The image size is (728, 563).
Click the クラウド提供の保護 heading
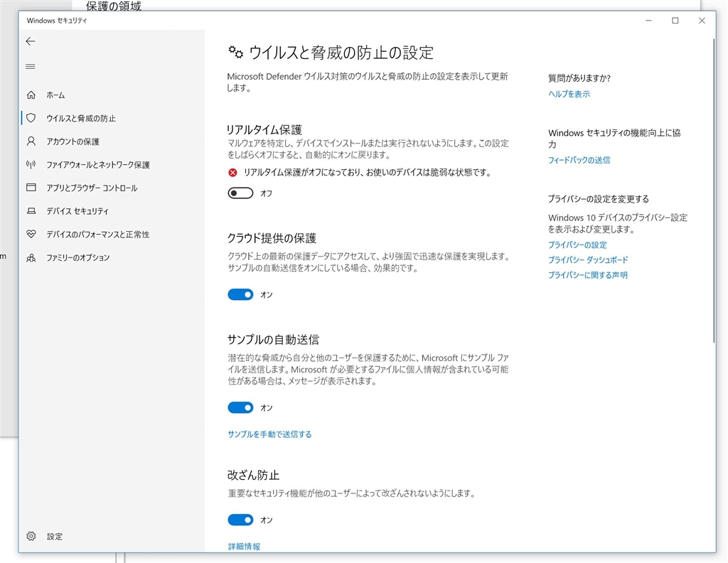tap(272, 238)
